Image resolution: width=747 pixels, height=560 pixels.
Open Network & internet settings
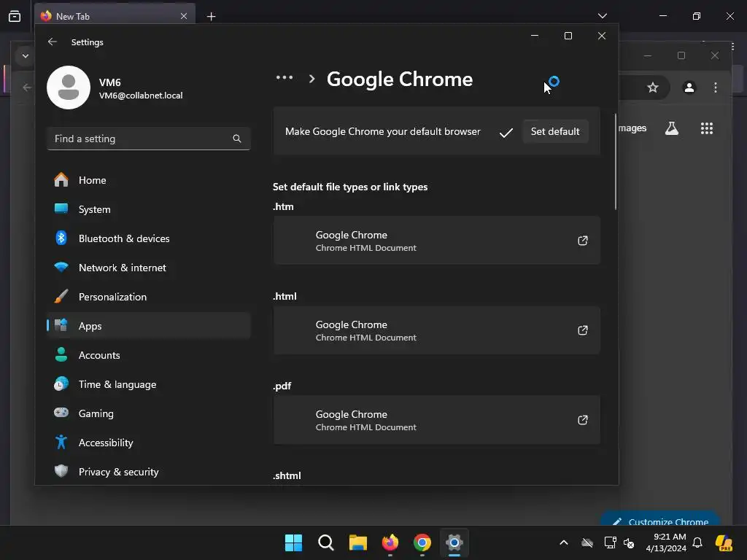[x=149, y=268]
